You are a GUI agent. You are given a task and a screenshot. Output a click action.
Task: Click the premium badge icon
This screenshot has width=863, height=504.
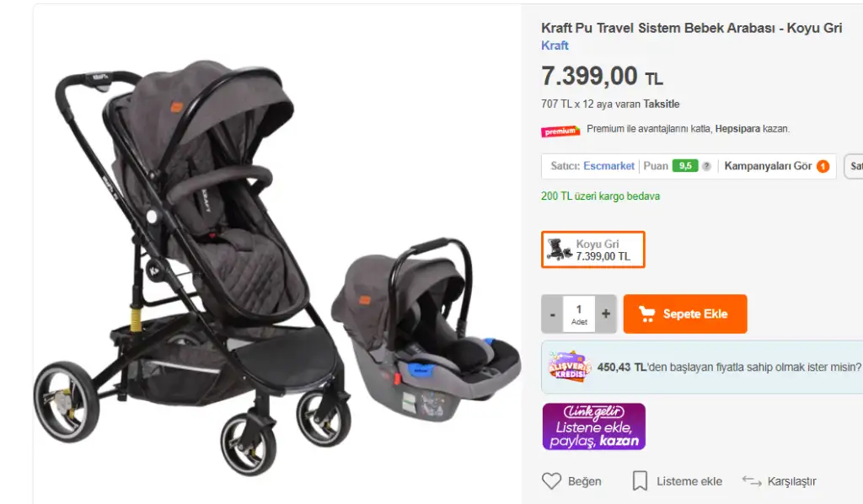click(560, 131)
